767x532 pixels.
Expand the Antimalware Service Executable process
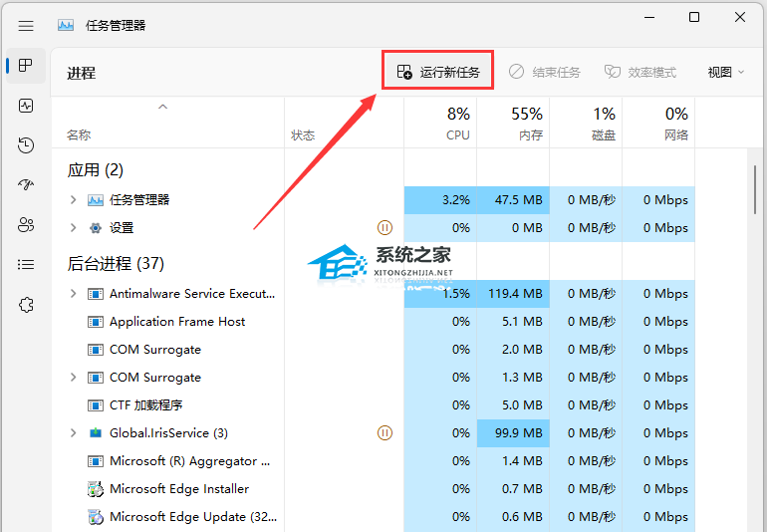73,294
